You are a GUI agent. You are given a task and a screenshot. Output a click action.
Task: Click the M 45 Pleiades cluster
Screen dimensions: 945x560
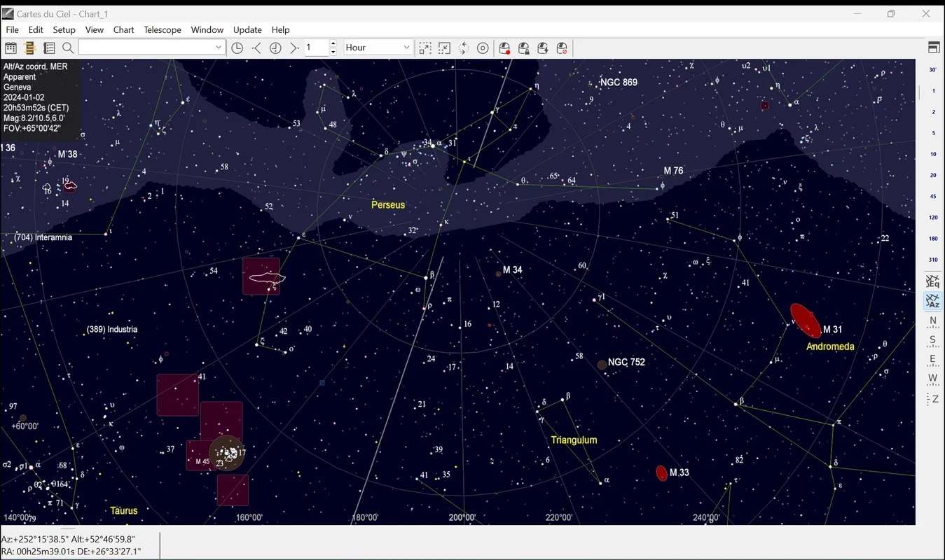227,453
